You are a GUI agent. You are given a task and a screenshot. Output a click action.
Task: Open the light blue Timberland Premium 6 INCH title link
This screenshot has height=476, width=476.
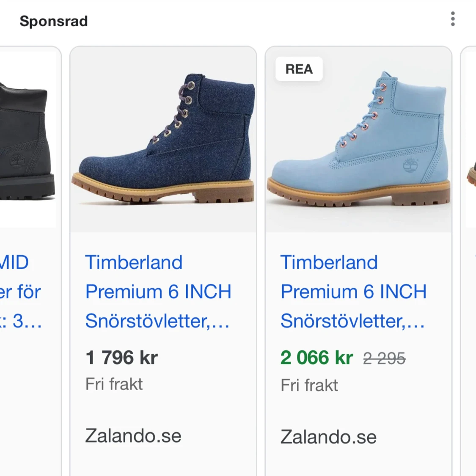353,292
